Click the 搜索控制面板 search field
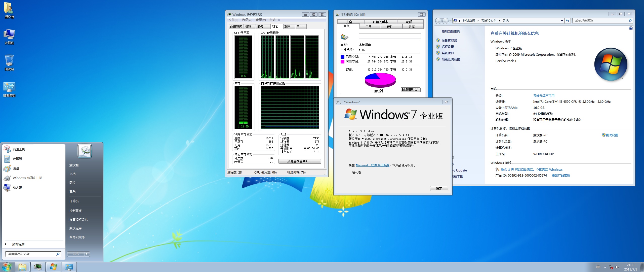 [x=602, y=21]
